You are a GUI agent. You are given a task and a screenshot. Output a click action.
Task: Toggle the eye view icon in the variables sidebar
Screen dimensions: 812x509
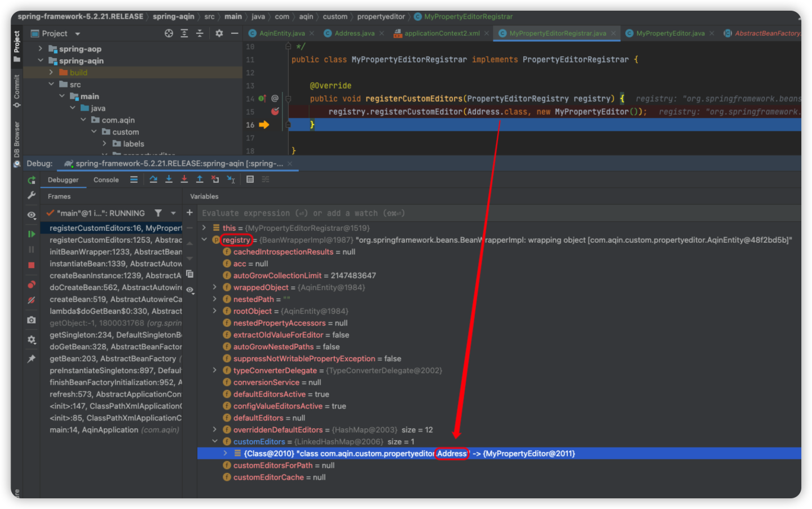[x=190, y=290]
